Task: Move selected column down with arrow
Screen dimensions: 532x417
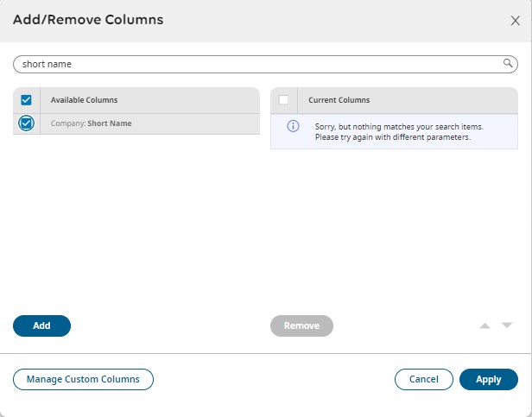Action: pos(507,325)
